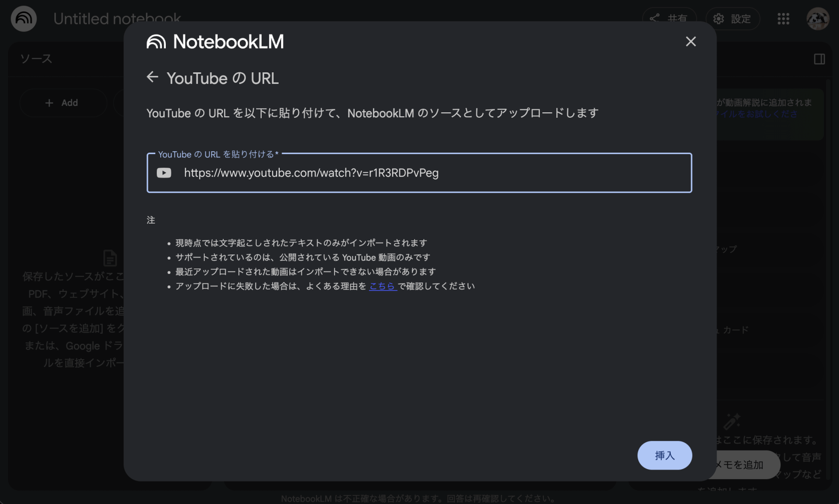Viewport: 839px width, 504px height.
Task: Close the NotebookLM dialog with X
Action: click(691, 41)
